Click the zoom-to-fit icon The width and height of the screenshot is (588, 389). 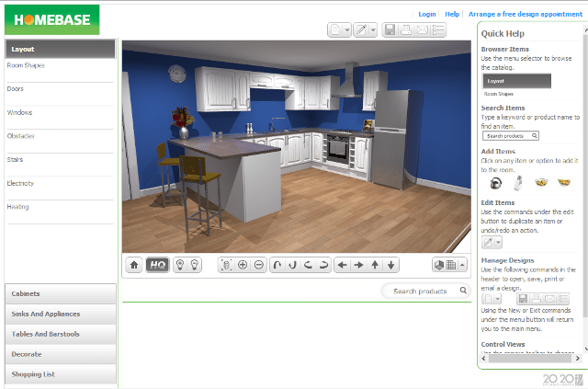[x=227, y=265]
